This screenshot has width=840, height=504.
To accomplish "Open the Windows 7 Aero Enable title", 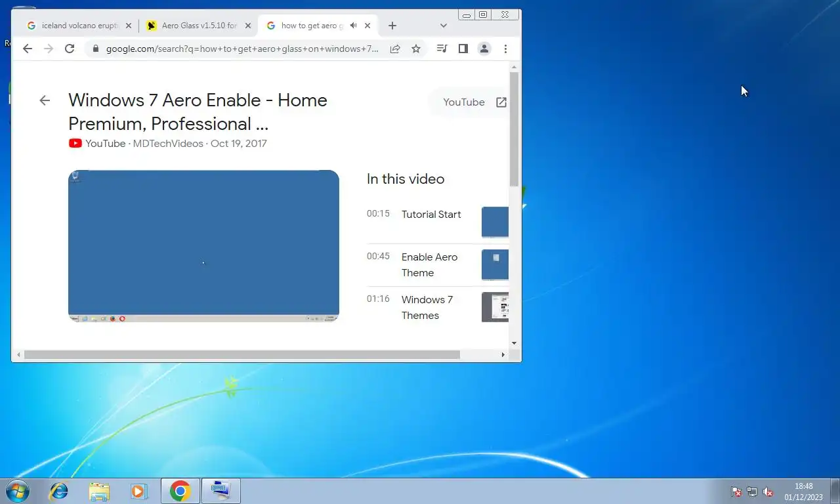I will [198, 112].
